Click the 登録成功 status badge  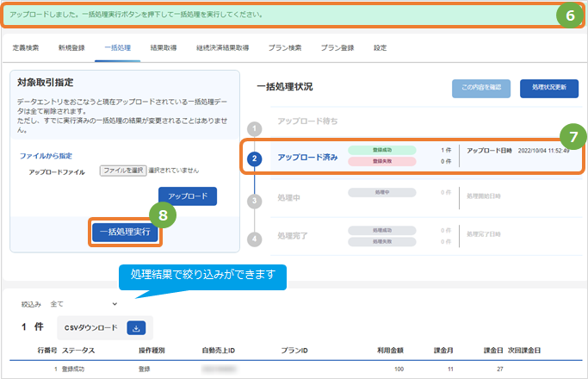coord(382,150)
